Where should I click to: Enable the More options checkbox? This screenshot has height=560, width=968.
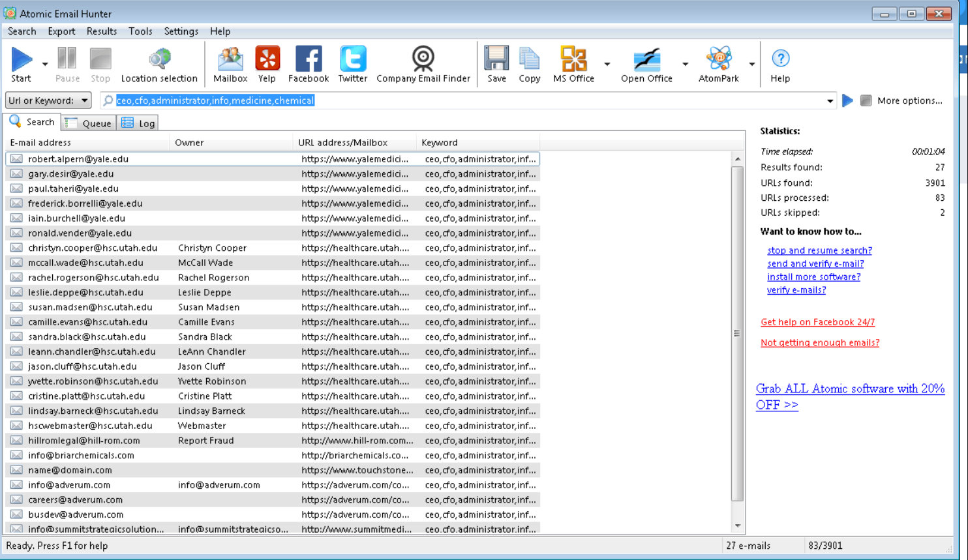tap(866, 100)
